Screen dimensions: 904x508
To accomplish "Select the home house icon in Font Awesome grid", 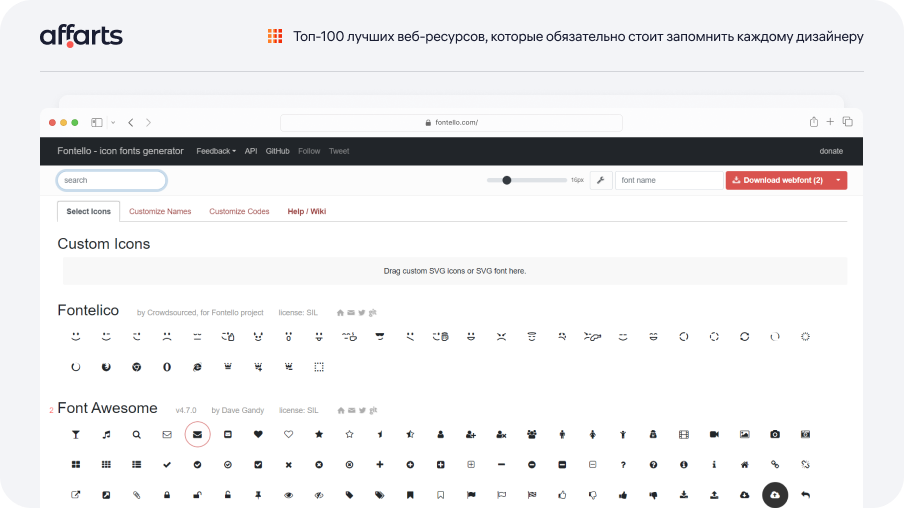I will pyautogui.click(x=744, y=465).
